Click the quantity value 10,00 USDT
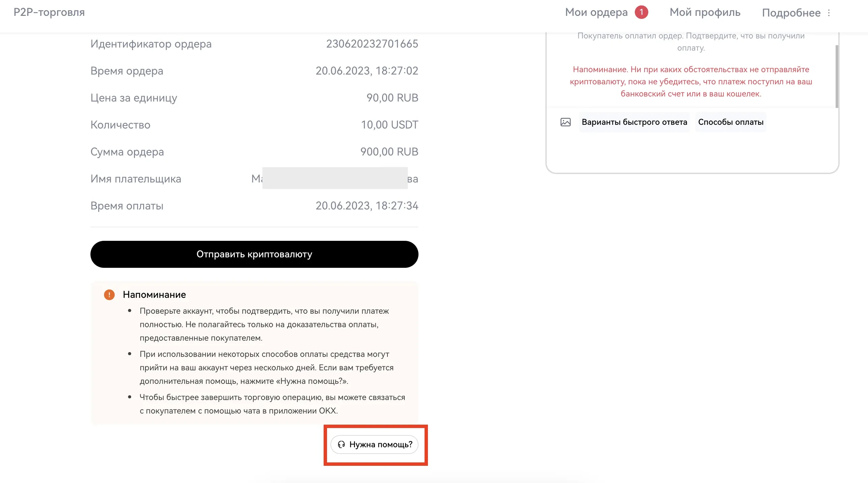The image size is (868, 483). 389,125
